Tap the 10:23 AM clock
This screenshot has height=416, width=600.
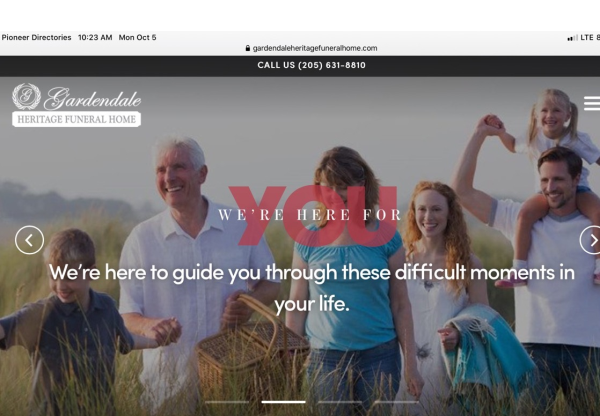[x=95, y=38]
